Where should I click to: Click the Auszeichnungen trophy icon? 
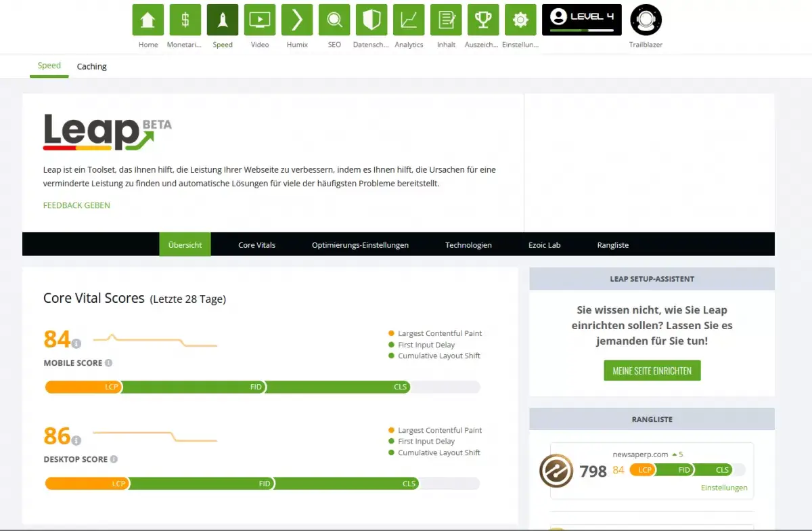[483, 20]
